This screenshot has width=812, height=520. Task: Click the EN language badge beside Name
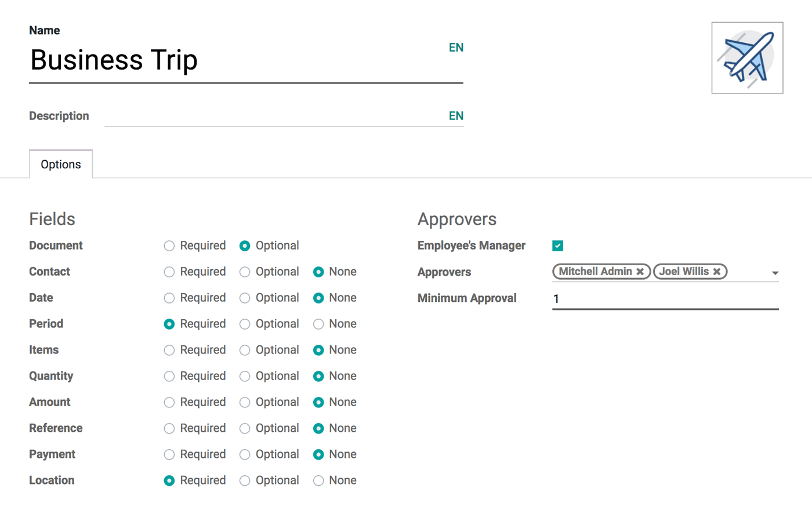pyautogui.click(x=456, y=47)
